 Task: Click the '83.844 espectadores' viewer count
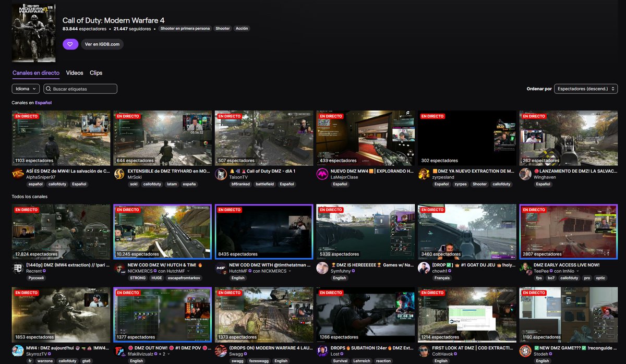coord(85,29)
